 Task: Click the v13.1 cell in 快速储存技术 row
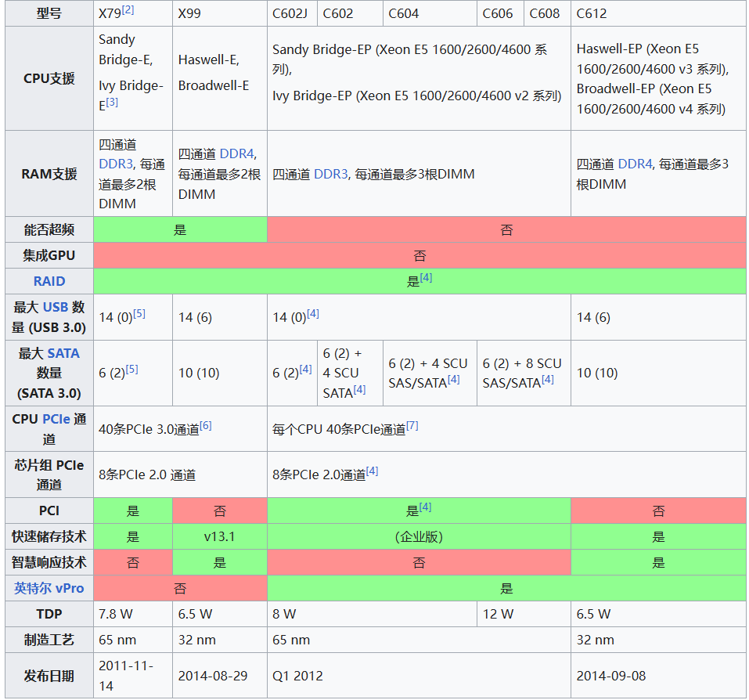tap(220, 536)
